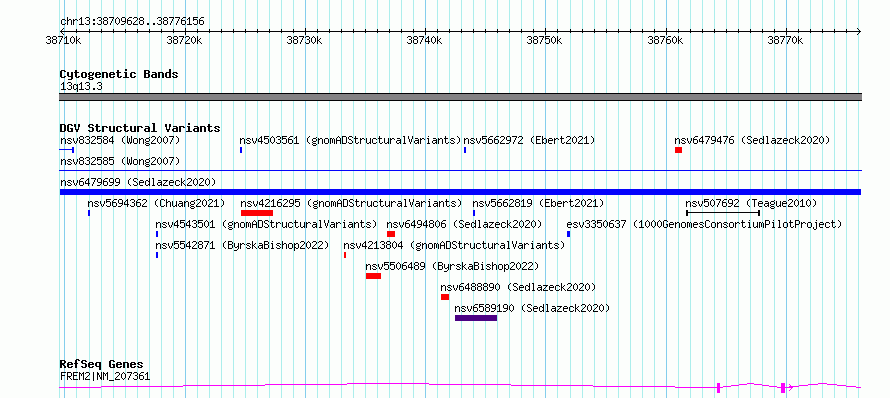Screen dimensions: 890x398
Task: Click the red nsv4216295 variant bar
Action: (257, 213)
